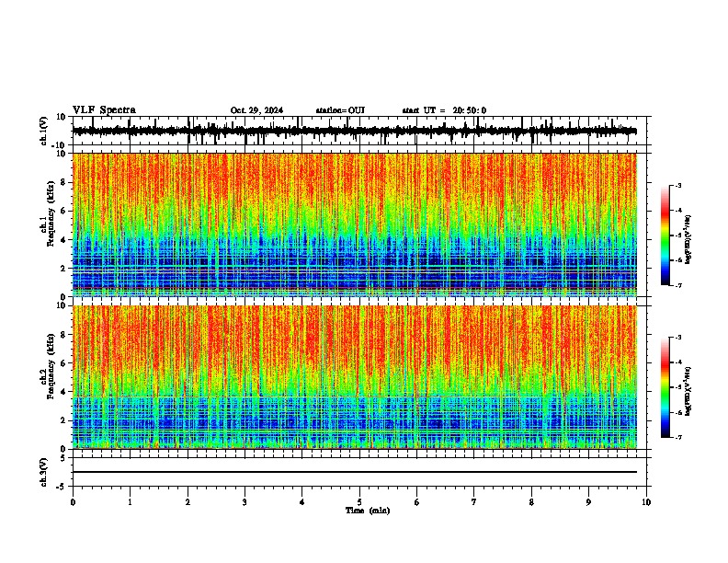Click the "-3" label on ch.2 color bar
This screenshot has height=563, width=728.
(x=678, y=338)
